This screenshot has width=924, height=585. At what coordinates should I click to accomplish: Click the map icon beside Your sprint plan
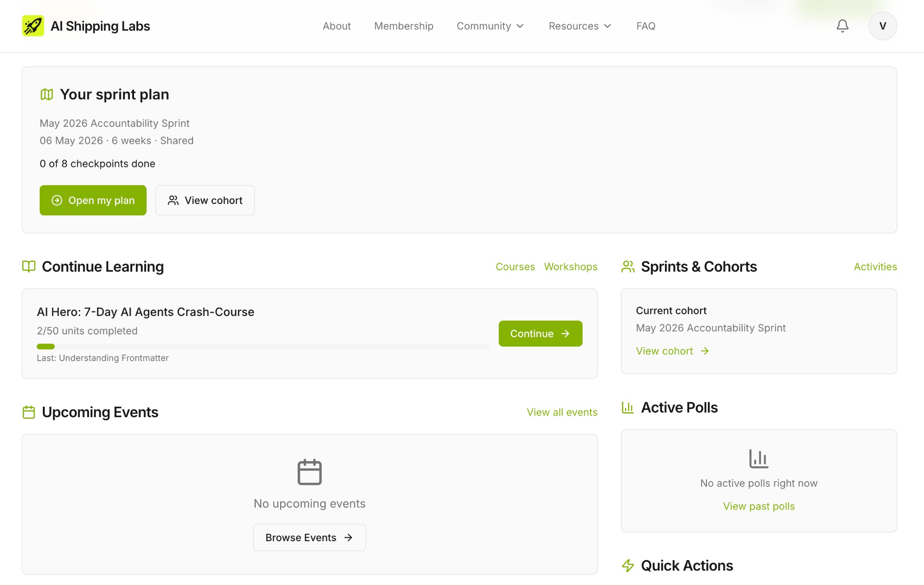pyautogui.click(x=47, y=94)
